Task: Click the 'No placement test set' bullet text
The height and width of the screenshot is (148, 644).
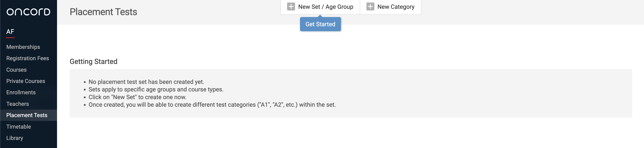Action: 146,82
